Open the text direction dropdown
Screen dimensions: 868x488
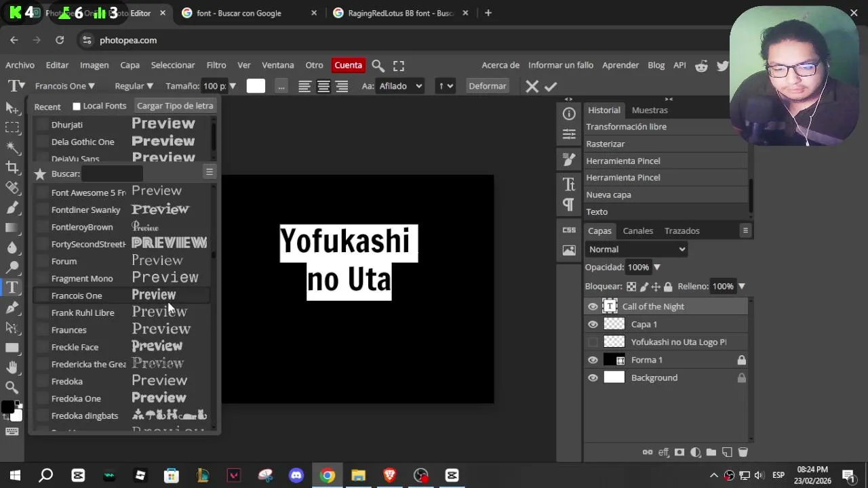[x=445, y=86]
